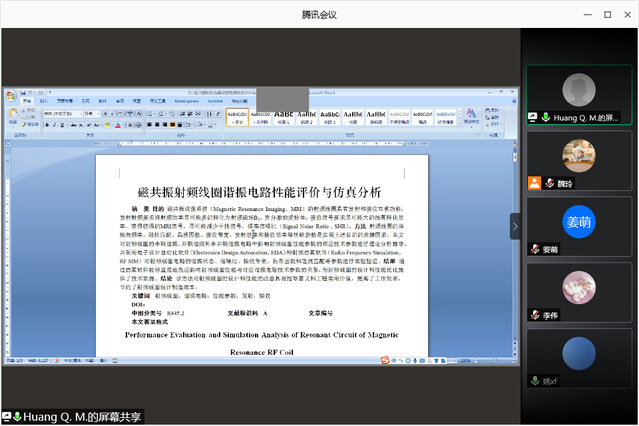
Task: Click the Underline formatting icon
Action: click(64, 125)
